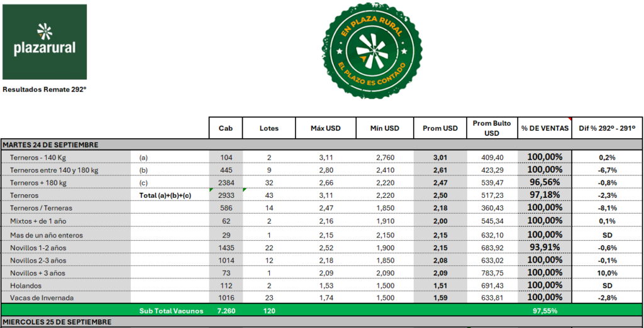
Task: Click the 'Mas de un año enteros' label
Action: click(x=47, y=235)
